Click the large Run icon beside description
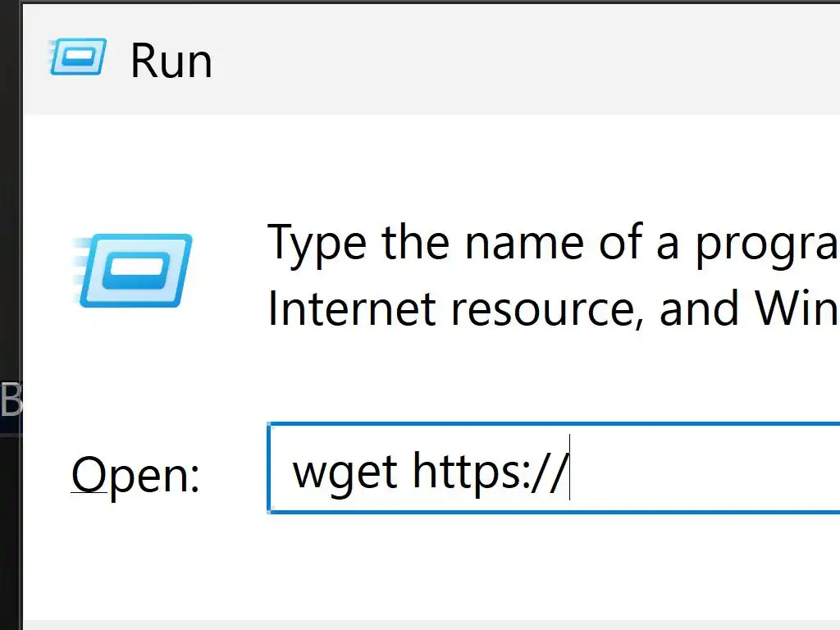The height and width of the screenshot is (630, 840). pos(132,271)
